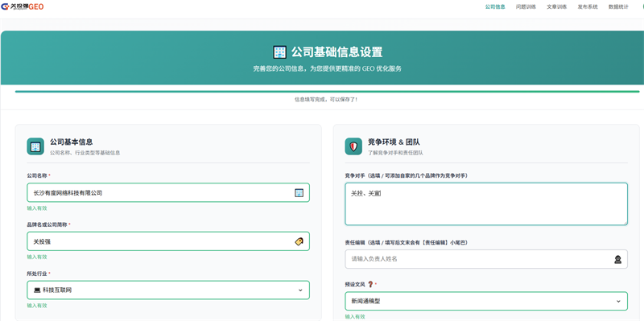Click the laptop icon in 科技互联网 option
This screenshot has height=321, width=644.
click(x=37, y=290)
